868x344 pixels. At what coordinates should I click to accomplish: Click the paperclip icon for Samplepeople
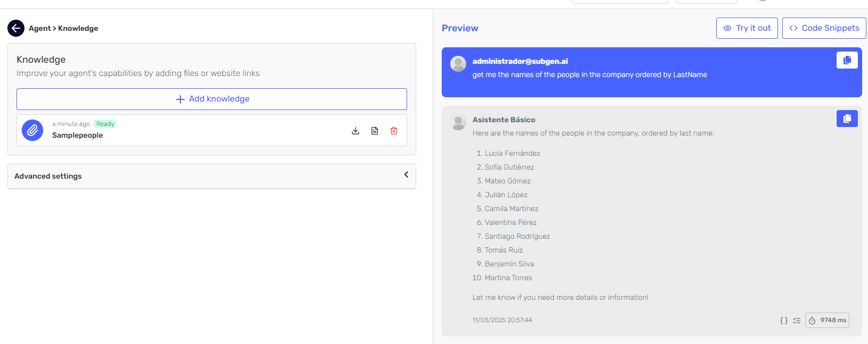32,130
